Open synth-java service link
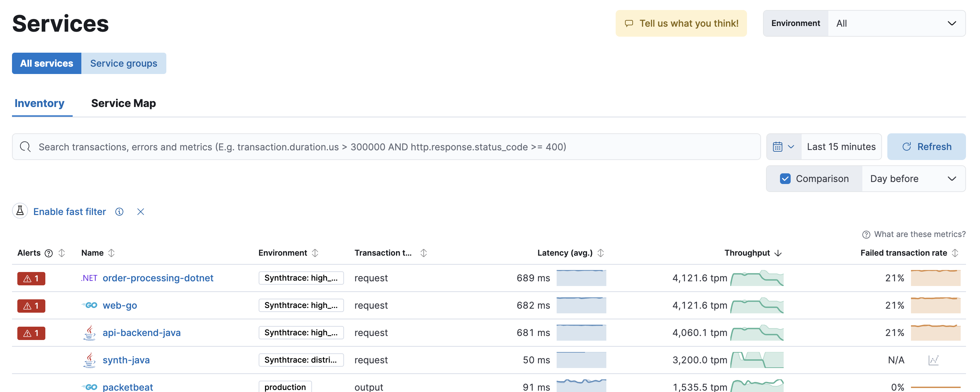 pyautogui.click(x=126, y=360)
